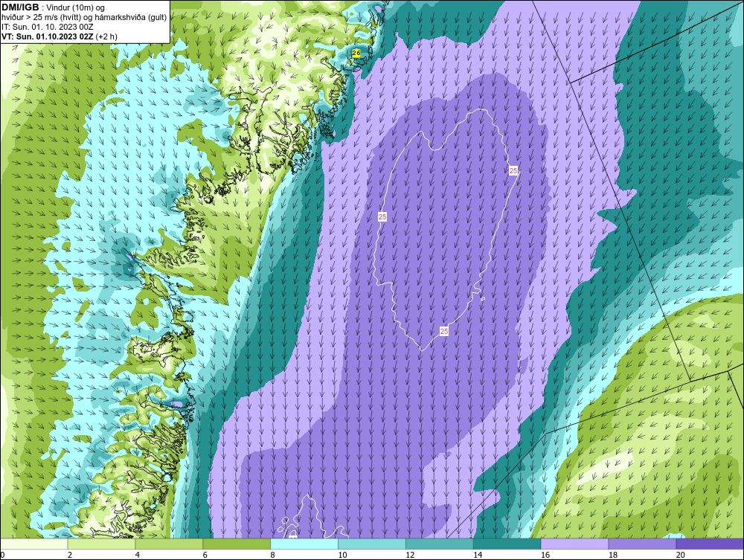Image resolution: width=744 pixels, height=560 pixels.
Task: Click the legend scale value '20'
Action: [x=681, y=555]
